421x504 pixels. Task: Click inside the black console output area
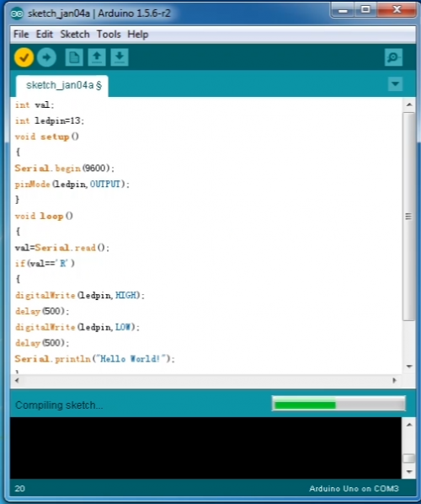point(205,448)
